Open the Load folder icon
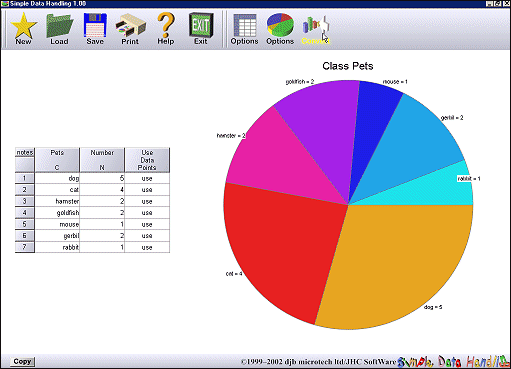The width and height of the screenshot is (511, 369). pos(59,29)
